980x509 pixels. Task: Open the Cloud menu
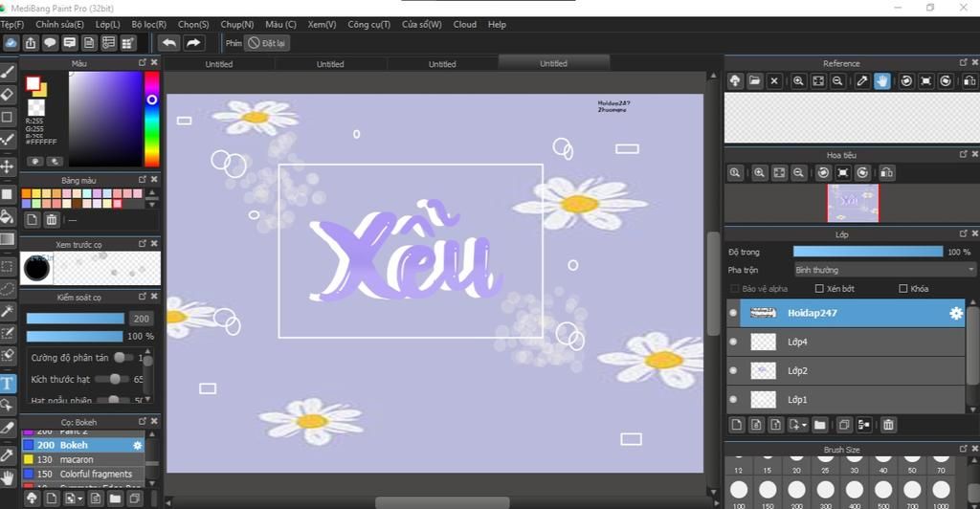(464, 24)
